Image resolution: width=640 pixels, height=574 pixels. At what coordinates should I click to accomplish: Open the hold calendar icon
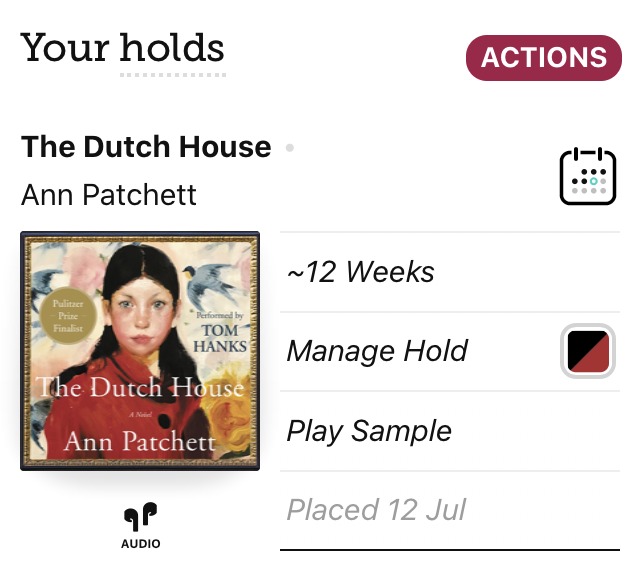(587, 177)
